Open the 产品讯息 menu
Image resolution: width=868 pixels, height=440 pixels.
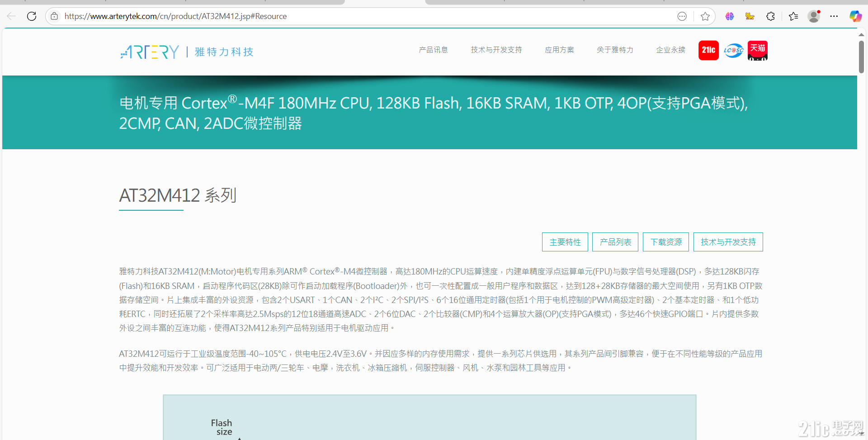point(433,50)
